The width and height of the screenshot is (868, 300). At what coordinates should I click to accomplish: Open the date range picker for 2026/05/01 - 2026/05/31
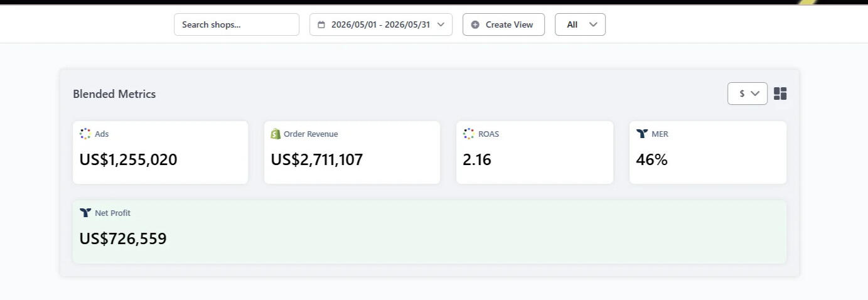pyautogui.click(x=380, y=24)
